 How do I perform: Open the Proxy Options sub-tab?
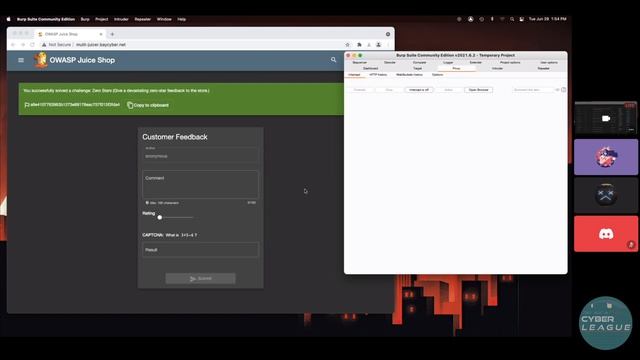(x=437, y=75)
